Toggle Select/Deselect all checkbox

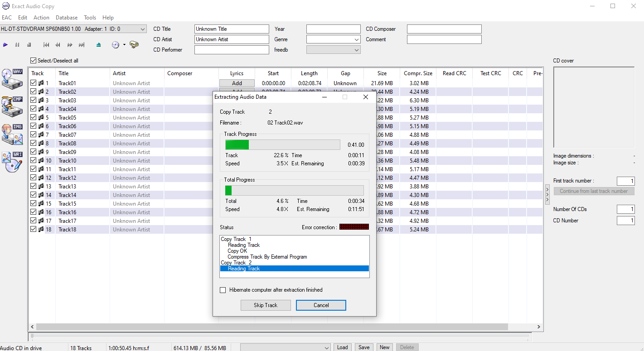coord(33,61)
